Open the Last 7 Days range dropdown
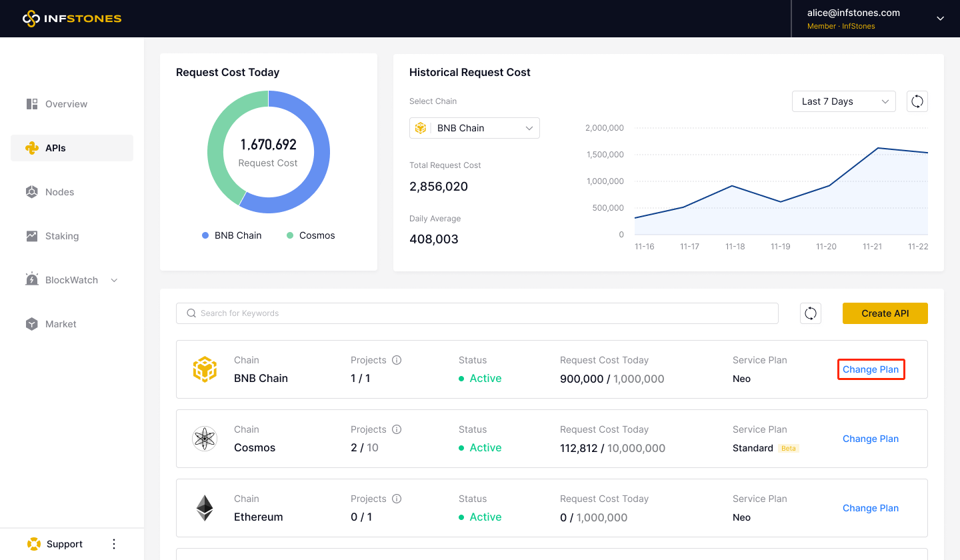 click(x=844, y=101)
